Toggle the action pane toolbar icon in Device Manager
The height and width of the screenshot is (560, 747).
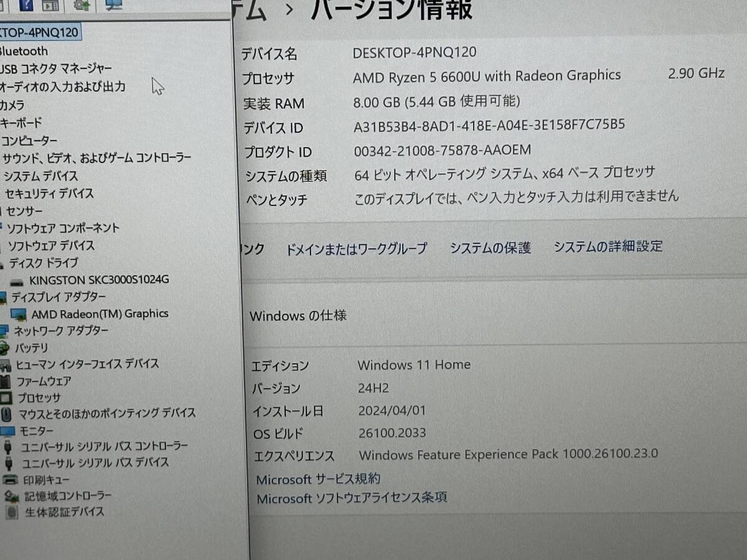click(x=51, y=5)
